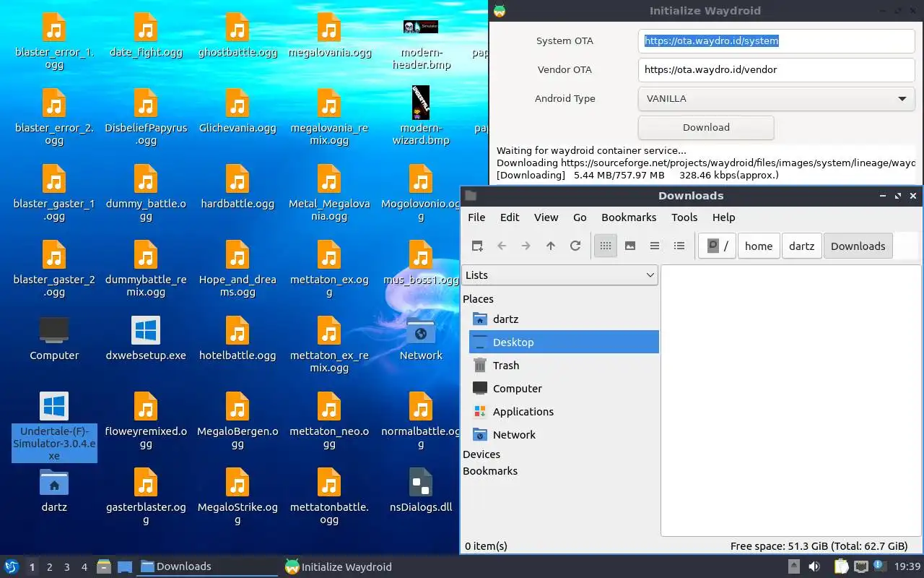Select mettaton_neo.ogg desktop file
This screenshot has height=578, width=924.
coord(329,420)
